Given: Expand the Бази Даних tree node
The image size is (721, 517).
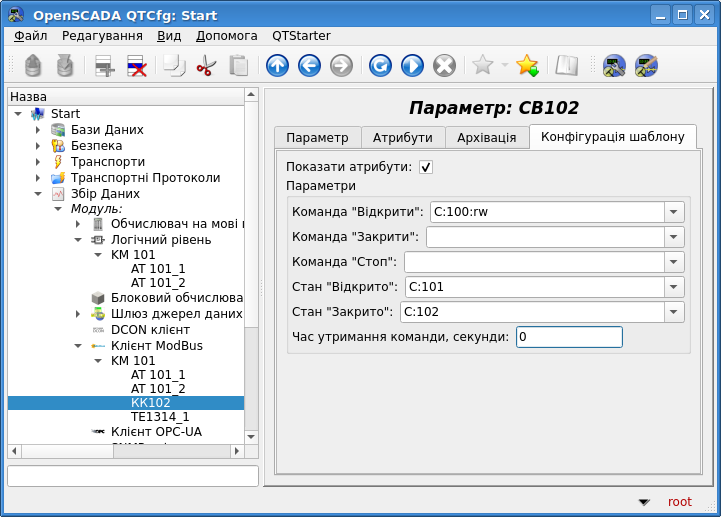Looking at the screenshot, I should [38, 130].
